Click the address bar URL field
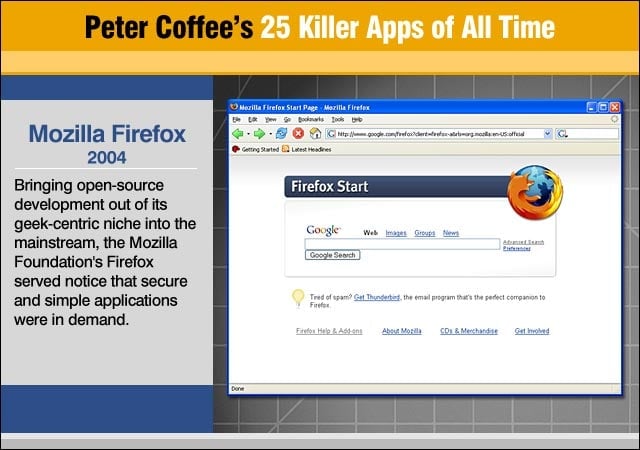The height and width of the screenshot is (450, 640). click(439, 134)
